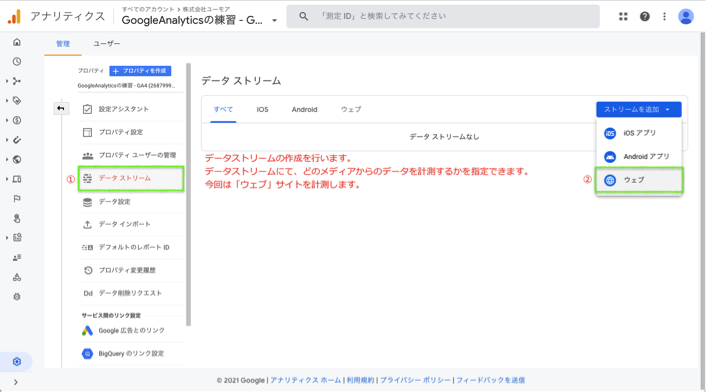Viewport: 706px width, 392px height.
Task: Open the property selector dropdown arrow
Action: (x=274, y=20)
